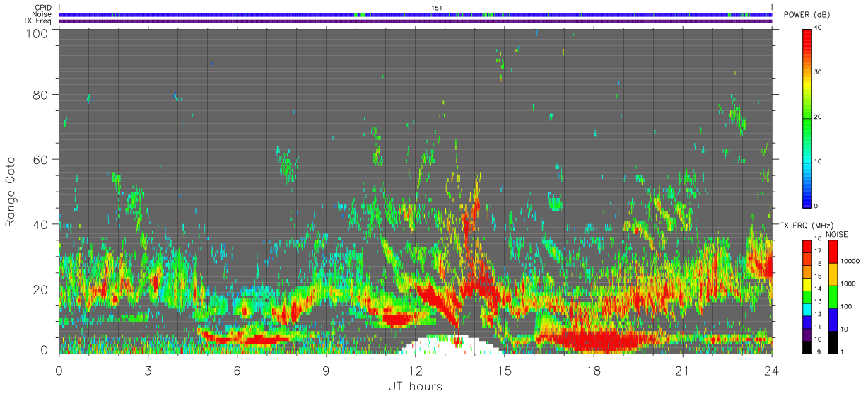Click the purple TX Freq strip above the plot

pos(415,21)
